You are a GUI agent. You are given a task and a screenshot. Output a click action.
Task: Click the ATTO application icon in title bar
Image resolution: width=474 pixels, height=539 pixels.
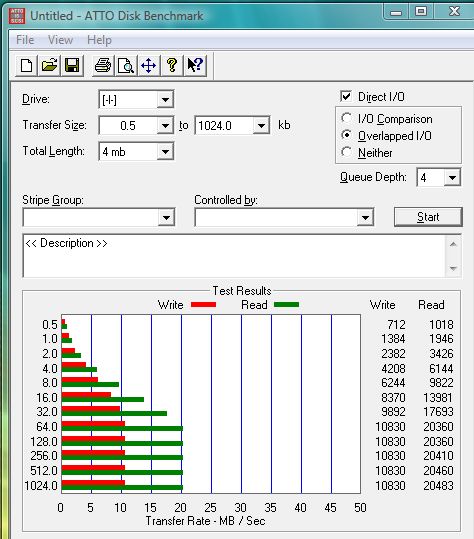pos(17,16)
